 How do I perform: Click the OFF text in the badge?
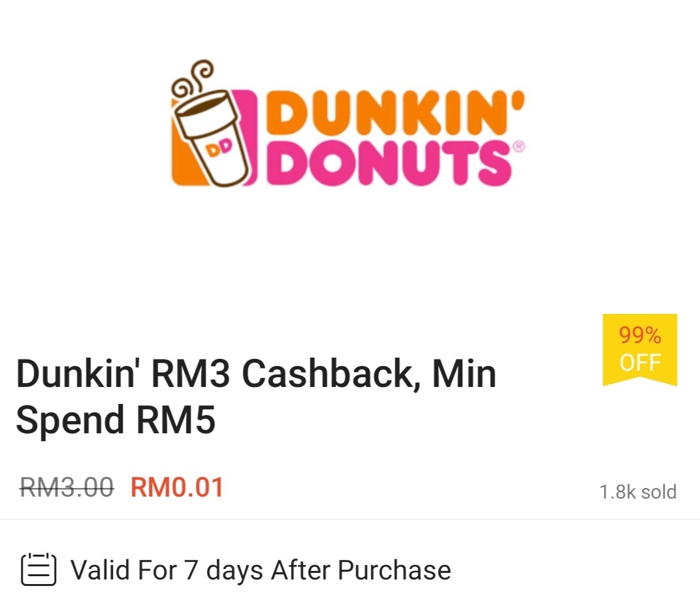(x=640, y=362)
